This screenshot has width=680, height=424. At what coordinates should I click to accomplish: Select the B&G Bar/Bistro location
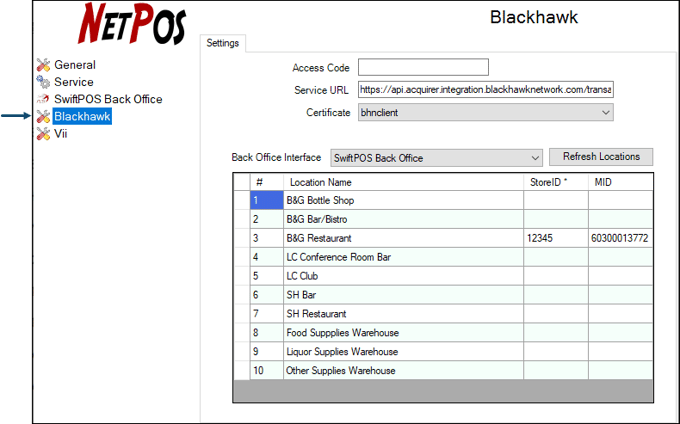[x=403, y=219]
